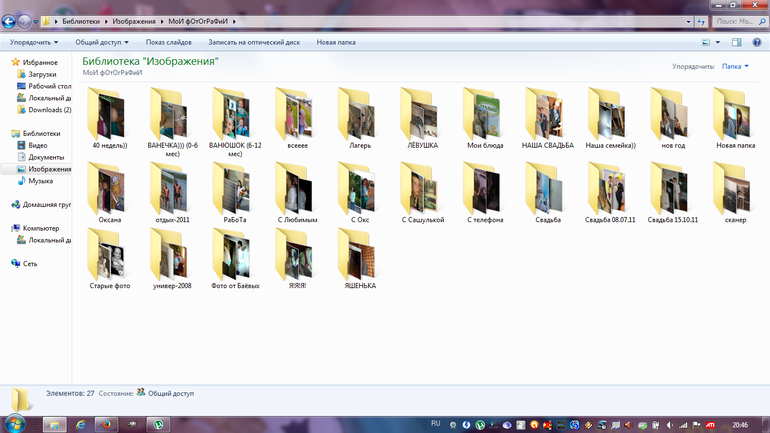
Task: Create a folder with Новая папка
Action: (336, 43)
